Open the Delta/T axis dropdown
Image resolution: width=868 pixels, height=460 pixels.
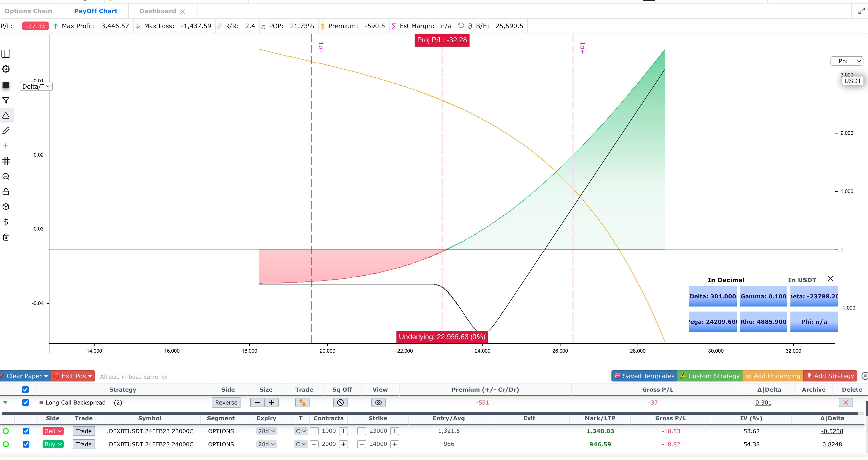pos(36,87)
